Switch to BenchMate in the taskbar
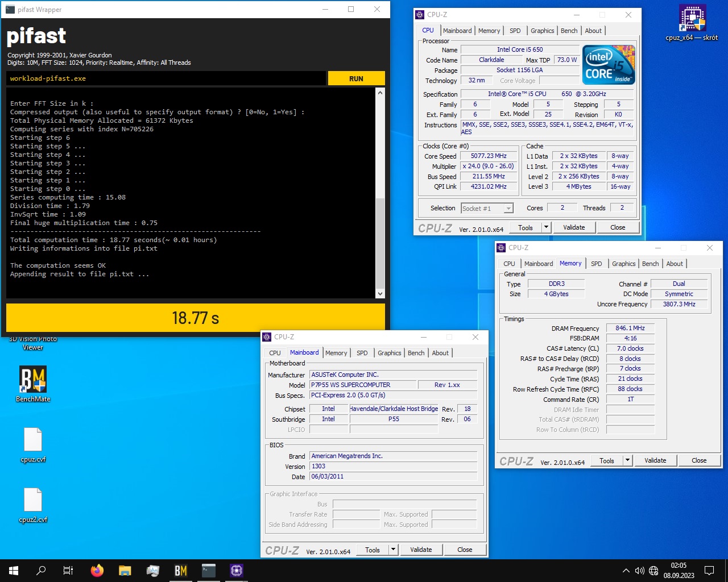This screenshot has height=582, width=728. pos(181,571)
